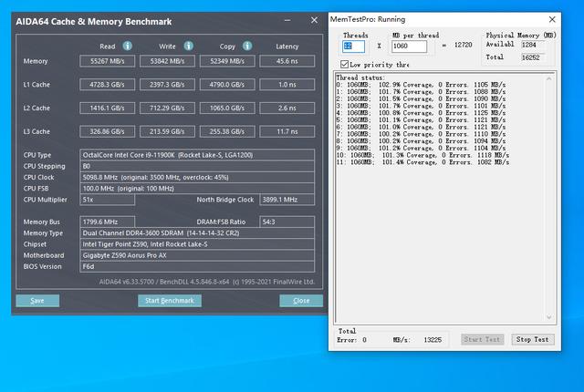Select L2 Cache Copy 1065.0 GB/s

(227, 108)
